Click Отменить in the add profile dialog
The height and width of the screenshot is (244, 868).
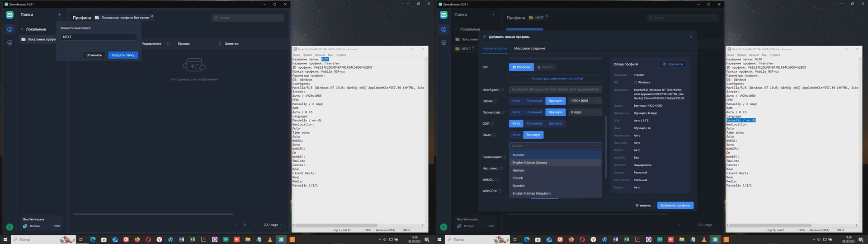point(643,205)
